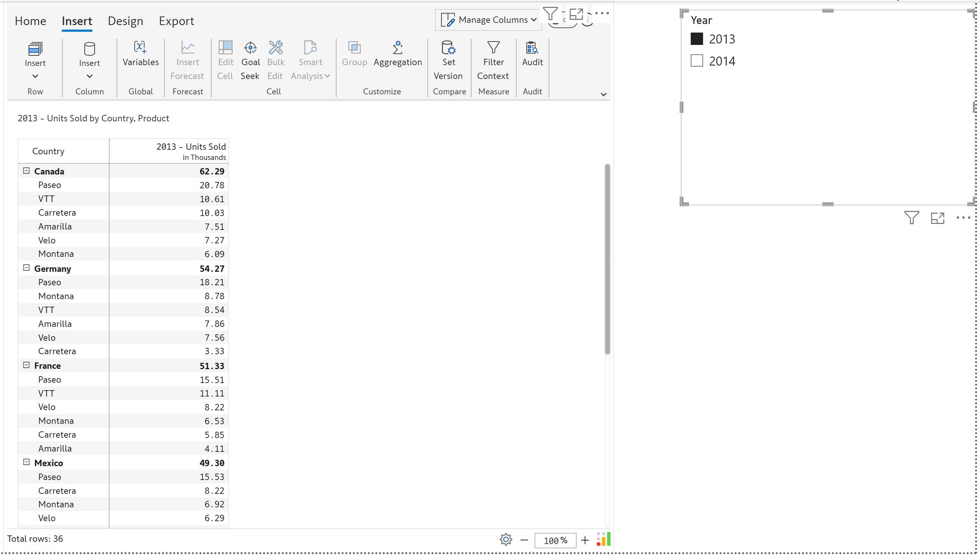Open the Manage Columns dropdown
Viewport: 980px width, 556px height.
pos(489,20)
